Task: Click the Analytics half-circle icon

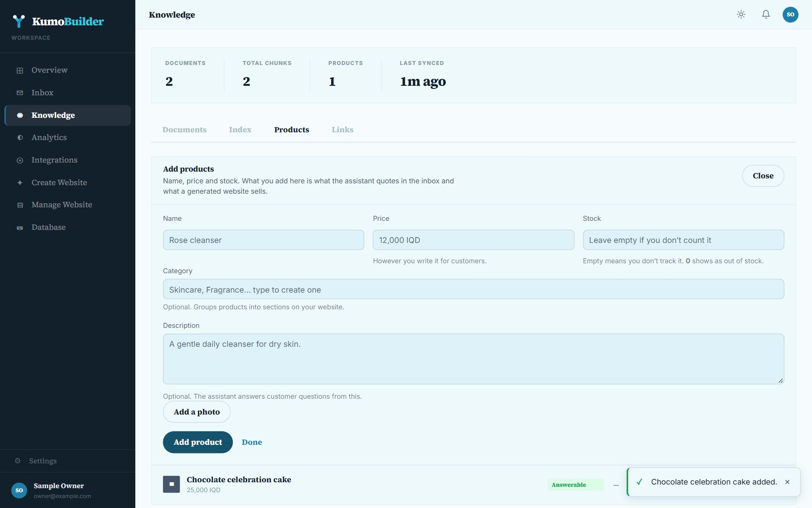Action: [x=20, y=138]
